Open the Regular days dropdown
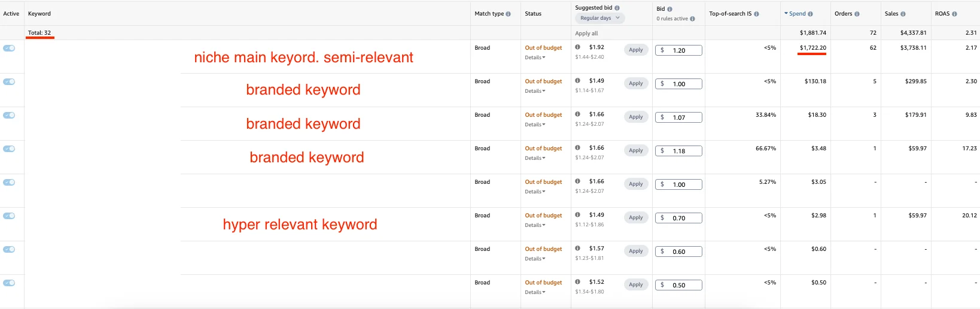Viewport: 980px width, 309px height. [599, 18]
